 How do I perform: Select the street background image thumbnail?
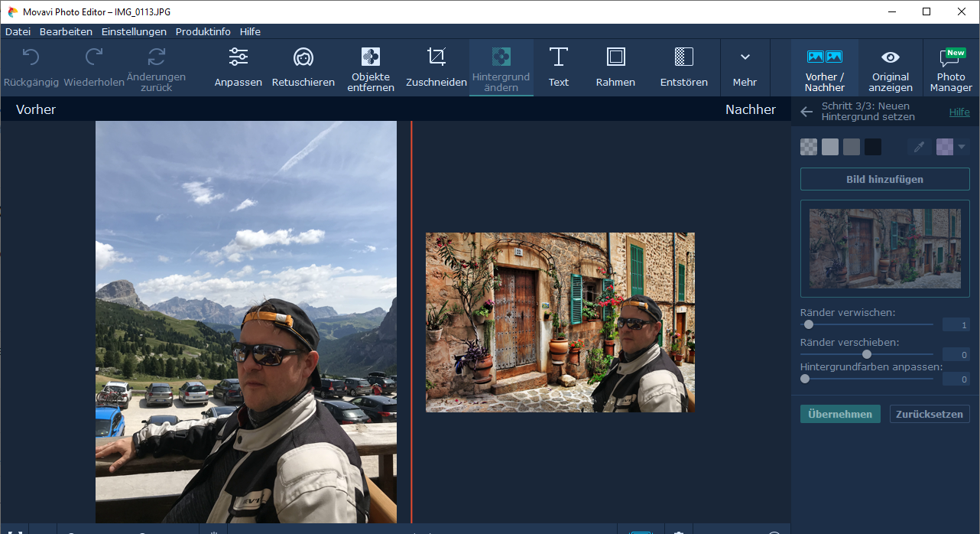point(884,248)
